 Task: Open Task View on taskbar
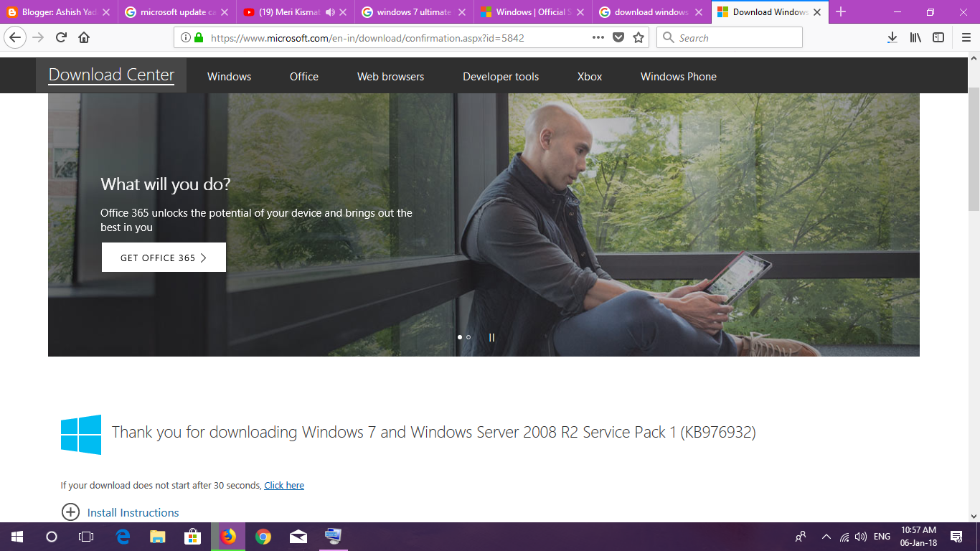[x=85, y=537]
